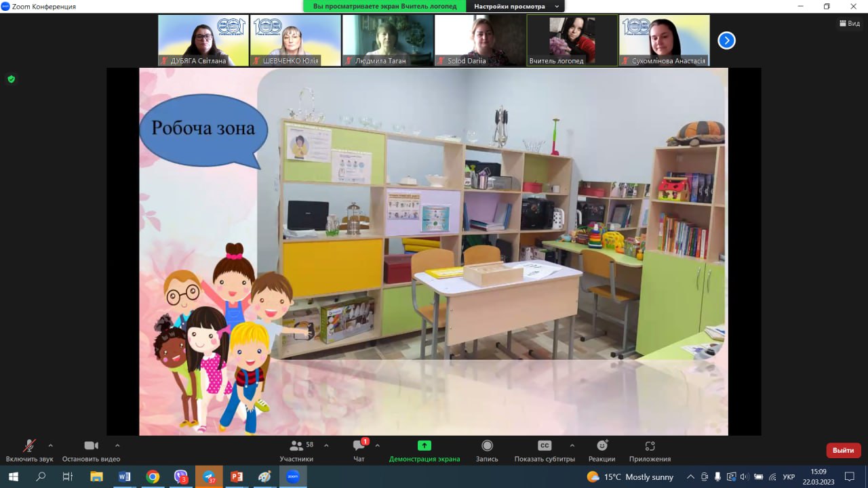This screenshot has width=868, height=488.
Task: Show next participants with blue arrow
Action: 726,41
